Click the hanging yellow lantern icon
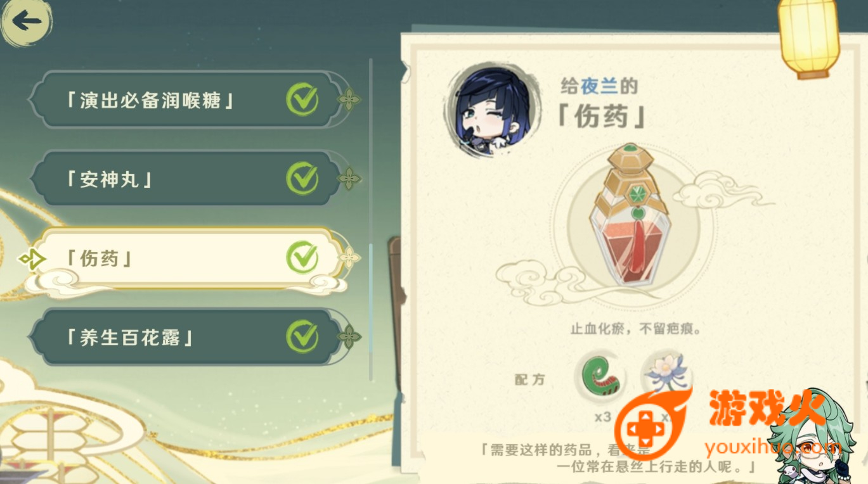The height and width of the screenshot is (484, 868). click(x=808, y=37)
